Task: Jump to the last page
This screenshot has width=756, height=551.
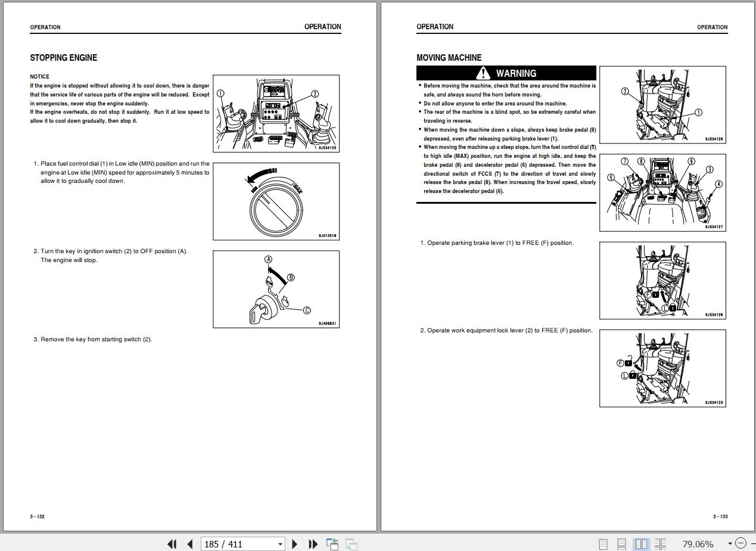Action: click(x=313, y=544)
